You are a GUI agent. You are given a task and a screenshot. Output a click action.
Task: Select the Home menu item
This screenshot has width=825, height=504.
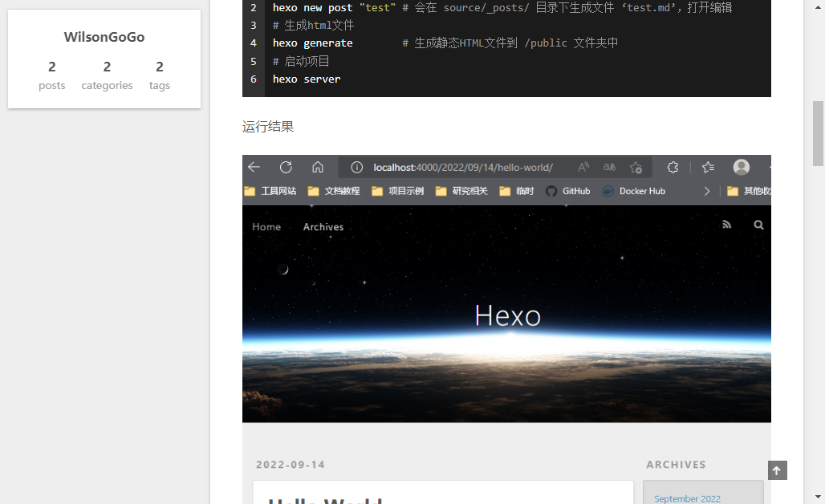pyautogui.click(x=266, y=227)
